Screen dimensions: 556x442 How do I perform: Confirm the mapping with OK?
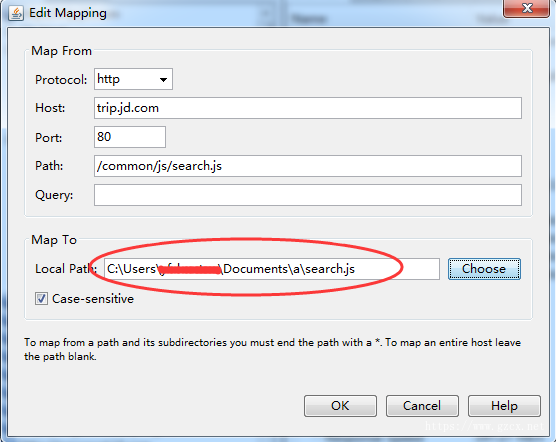[x=340, y=406]
